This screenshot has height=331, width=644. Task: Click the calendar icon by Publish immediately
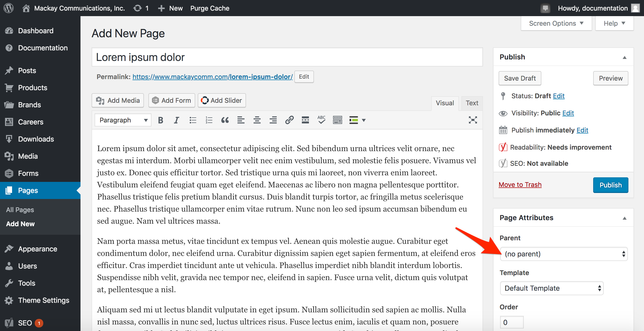tap(503, 130)
